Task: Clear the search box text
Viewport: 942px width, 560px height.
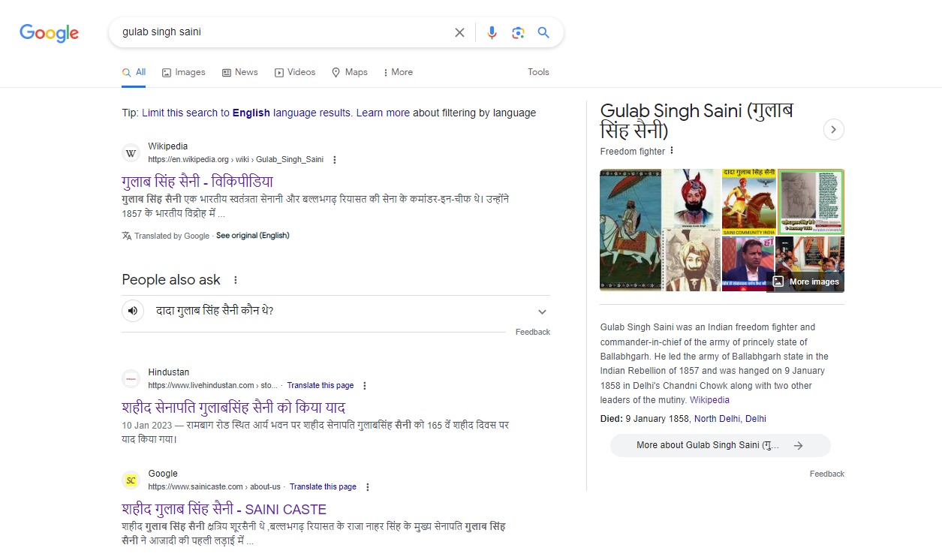Action: pyautogui.click(x=459, y=32)
